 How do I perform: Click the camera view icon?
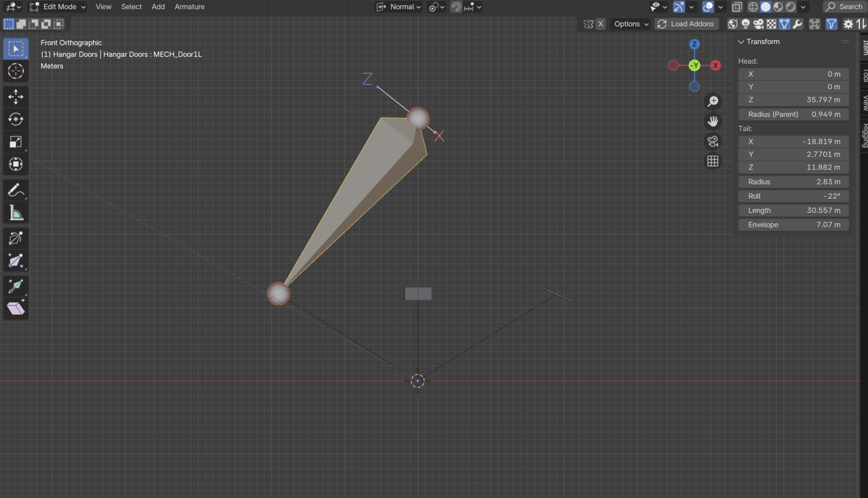(x=713, y=141)
